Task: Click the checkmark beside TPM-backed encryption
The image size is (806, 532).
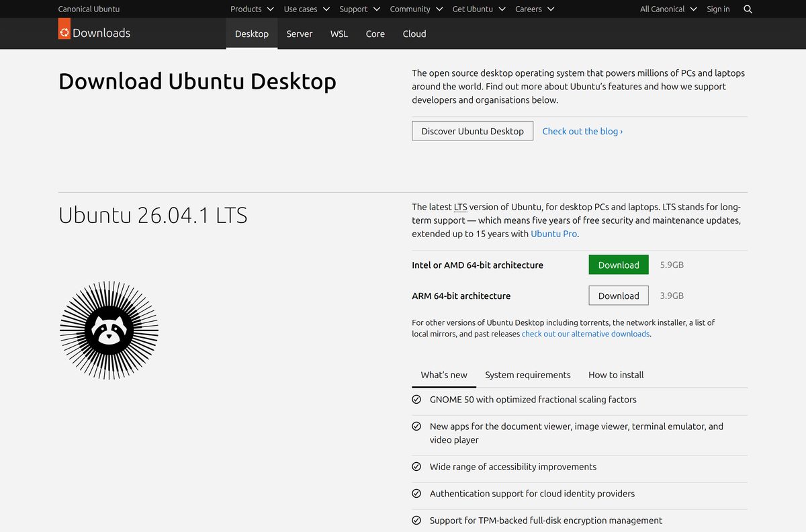Action: pos(416,520)
